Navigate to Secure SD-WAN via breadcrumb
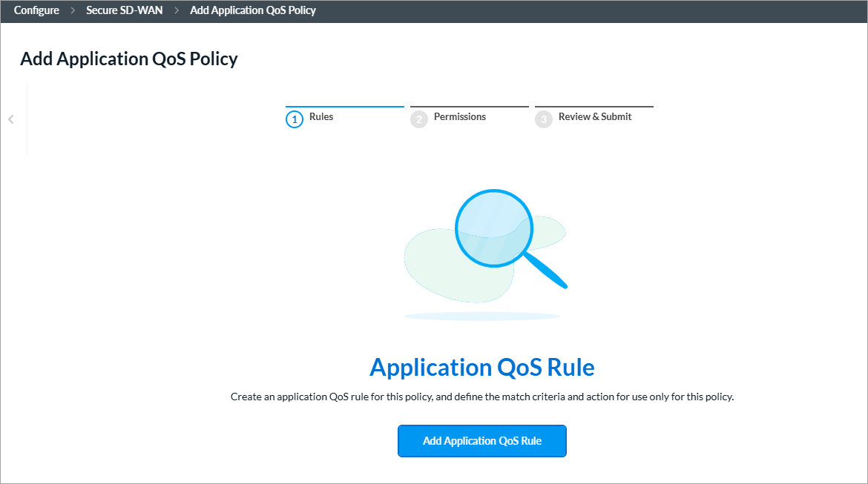This screenshot has height=484, width=868. [124, 10]
